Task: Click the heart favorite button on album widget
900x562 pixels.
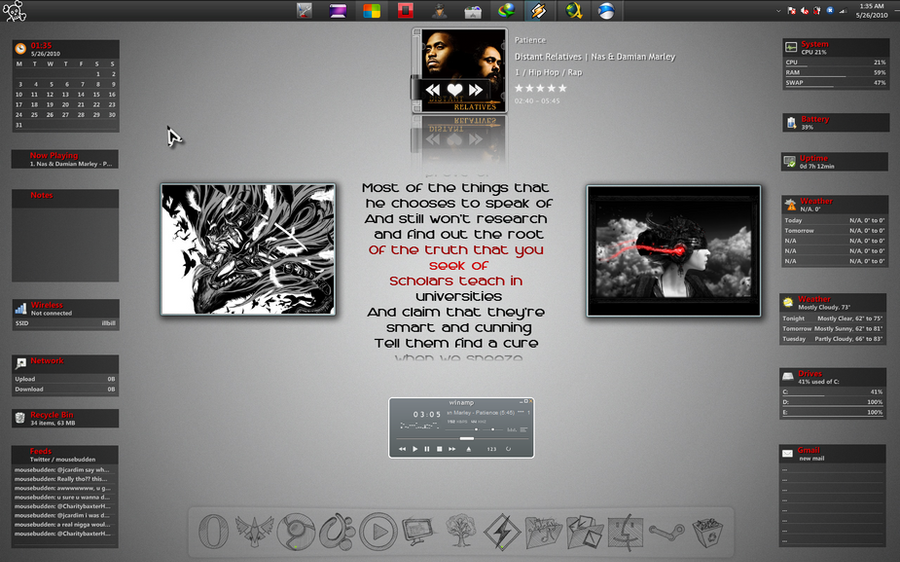Action: click(x=455, y=90)
